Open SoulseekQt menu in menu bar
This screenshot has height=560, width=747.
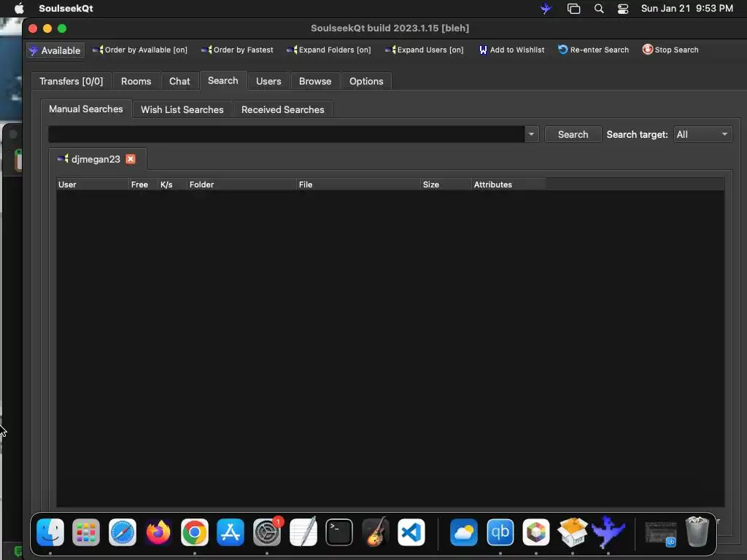tap(66, 9)
